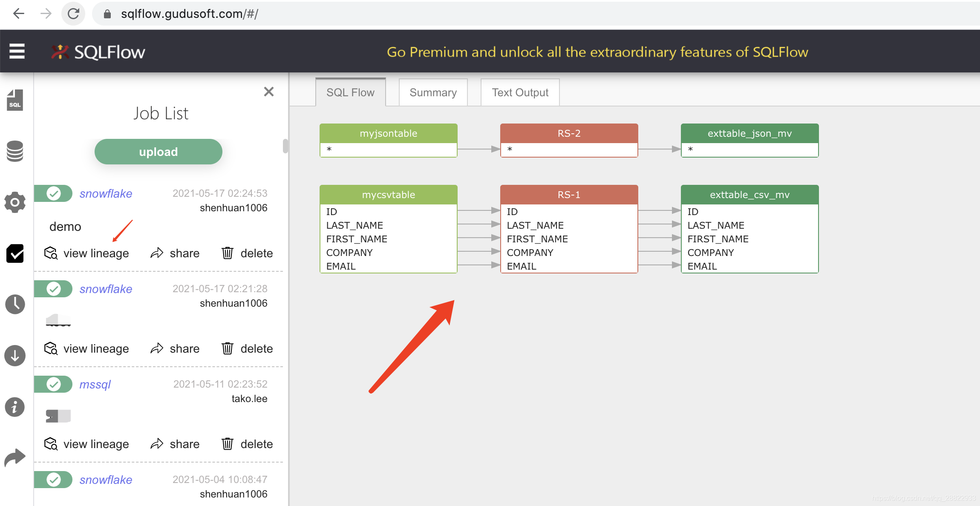The height and width of the screenshot is (506, 980).
Task: Toggle the status switch on the mssql job
Action: click(x=53, y=384)
